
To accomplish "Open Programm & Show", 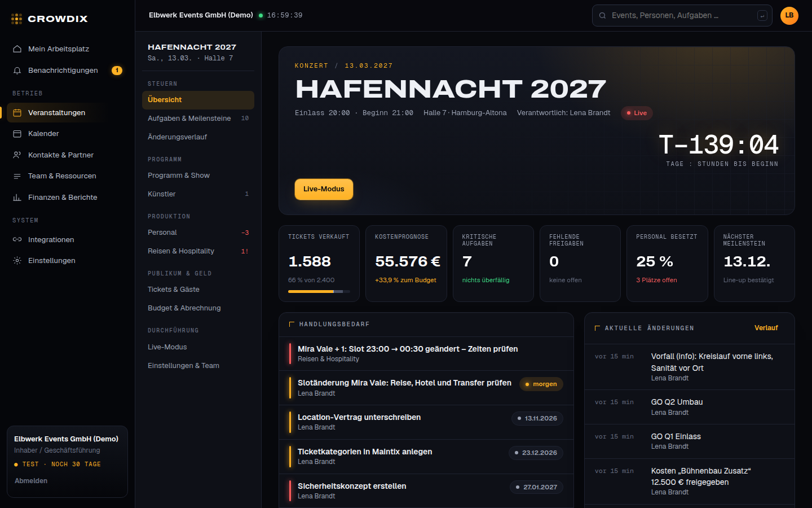I will tap(198, 176).
